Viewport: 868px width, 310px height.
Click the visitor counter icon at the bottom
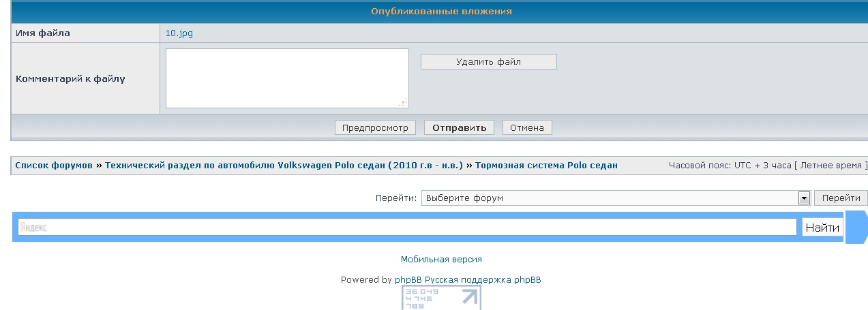click(x=441, y=298)
